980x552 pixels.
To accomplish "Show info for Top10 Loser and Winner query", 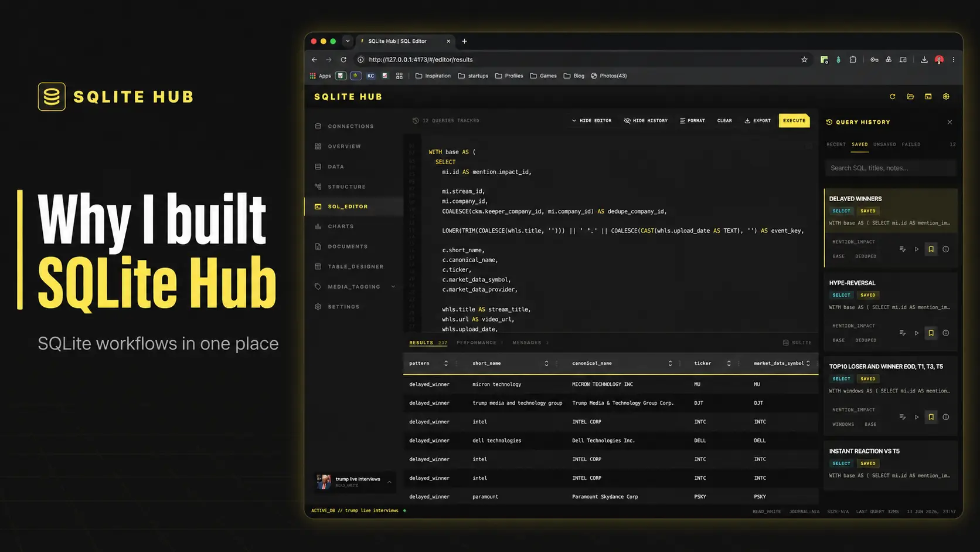I will coord(945,417).
